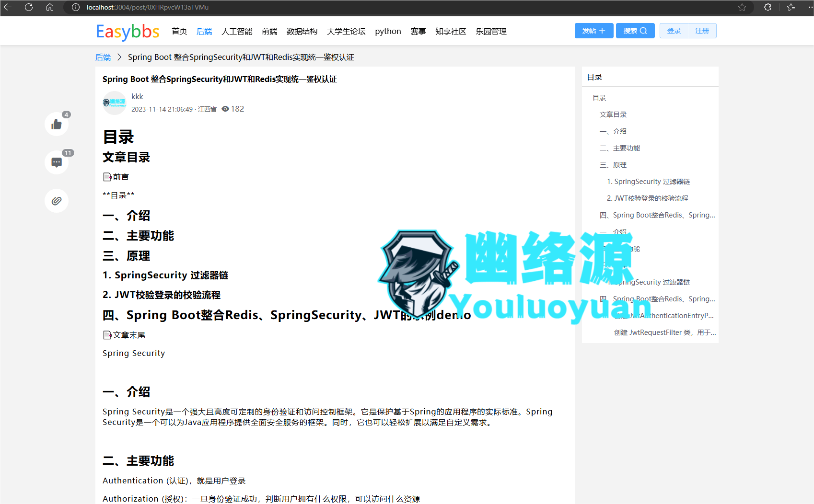Click the paperclip attachment icon
The image size is (814, 504).
56,200
